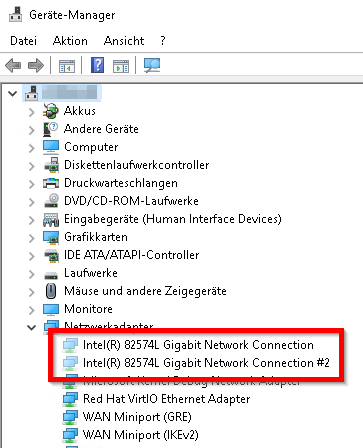Click the Red Hat VirtIO adapter icon

tap(70, 399)
